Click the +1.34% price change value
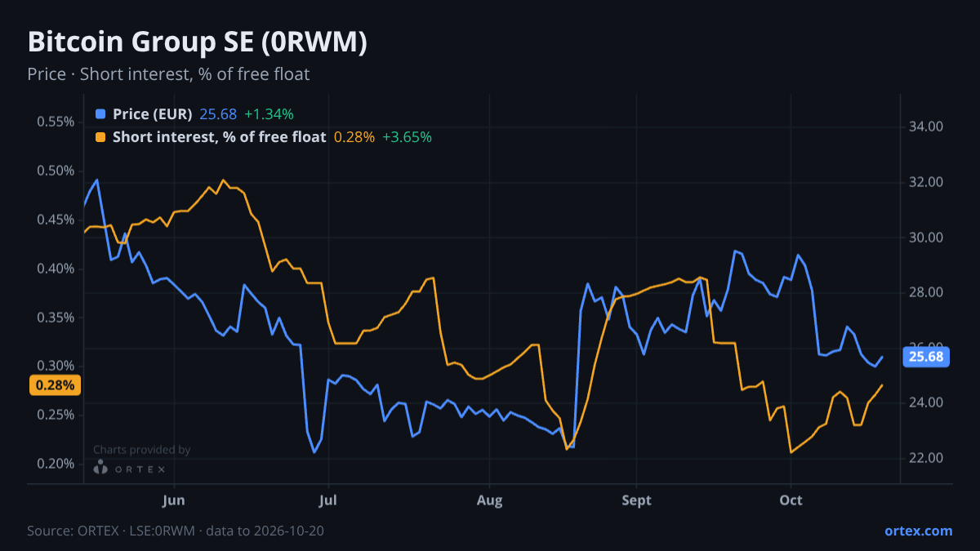This screenshot has width=980, height=551. [269, 114]
